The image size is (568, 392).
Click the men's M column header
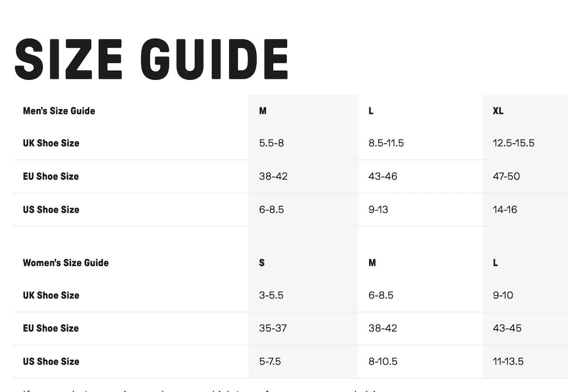263,111
